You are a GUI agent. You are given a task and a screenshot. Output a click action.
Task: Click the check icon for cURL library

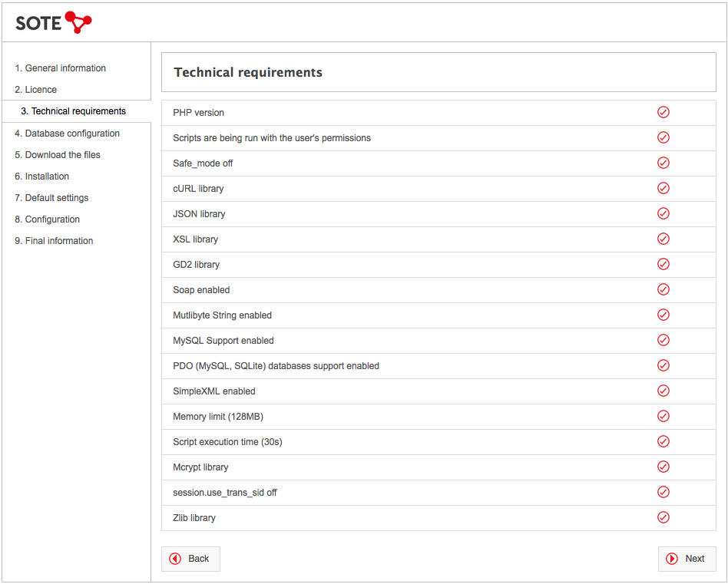pyautogui.click(x=663, y=188)
